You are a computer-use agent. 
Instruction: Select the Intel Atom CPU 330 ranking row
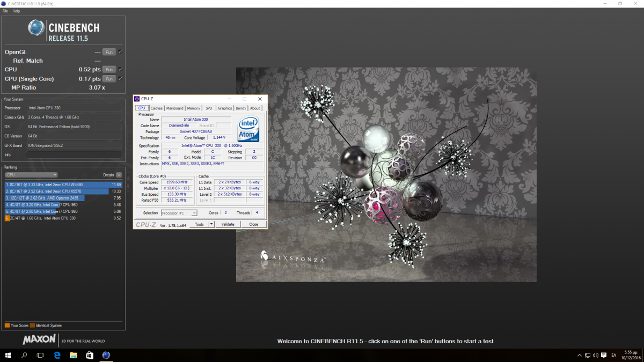tap(63, 218)
